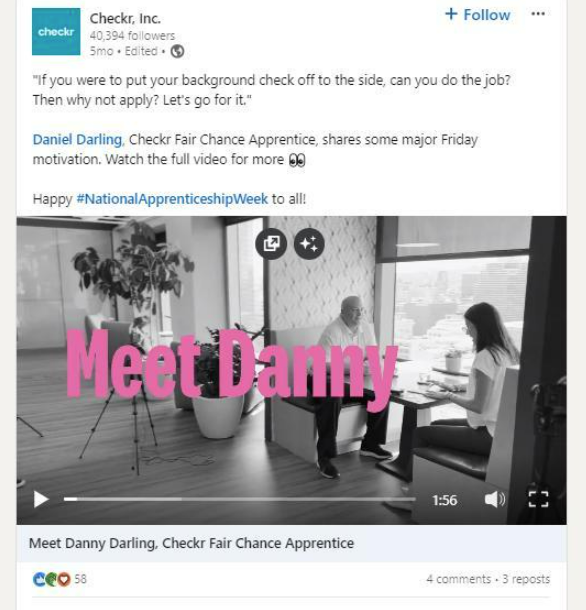Click the sparkle AI icon on video
The image size is (586, 610).
click(309, 244)
